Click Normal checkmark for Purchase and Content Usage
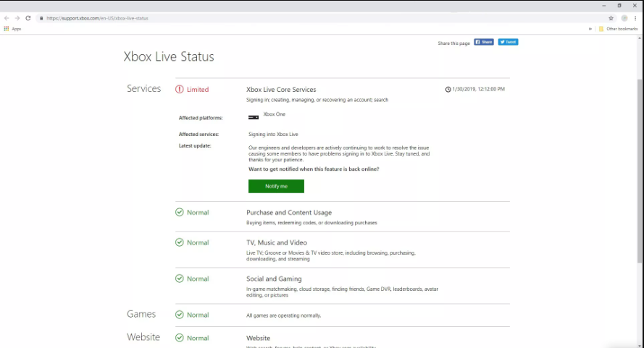644x348 pixels. tap(180, 212)
